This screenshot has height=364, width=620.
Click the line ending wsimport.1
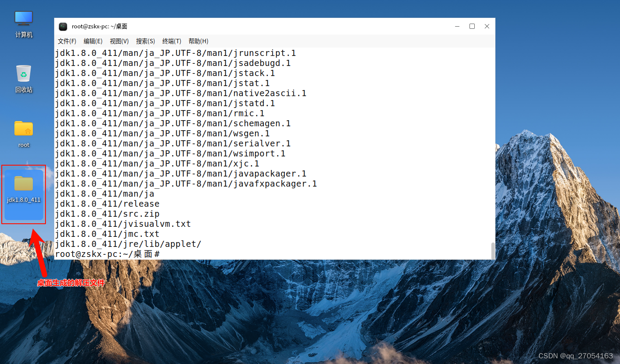coord(170,153)
